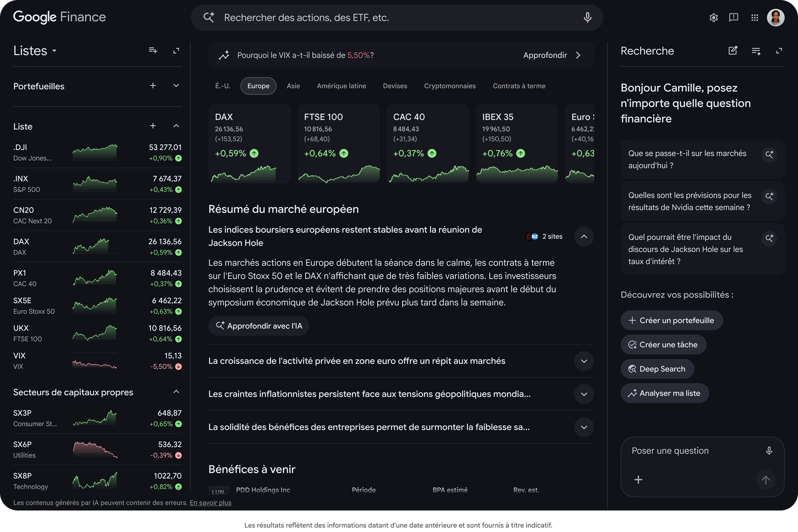The image size is (798, 532).
Task: Click Approfondir avec l'IA button
Action: click(259, 326)
